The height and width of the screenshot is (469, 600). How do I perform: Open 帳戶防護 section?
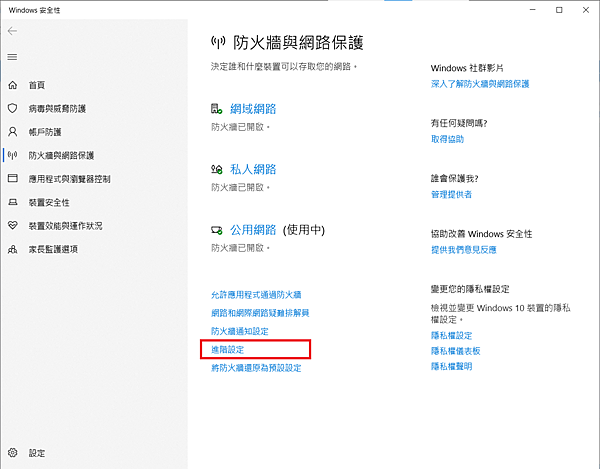pos(45,132)
